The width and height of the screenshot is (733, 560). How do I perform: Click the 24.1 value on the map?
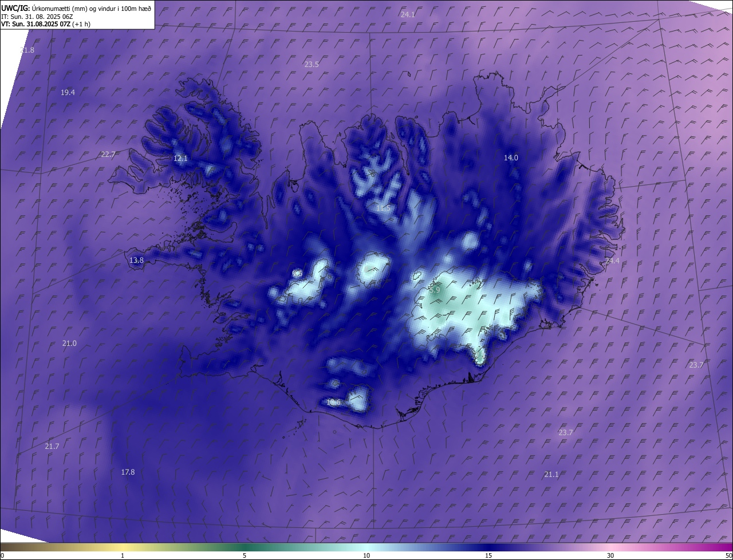(408, 15)
